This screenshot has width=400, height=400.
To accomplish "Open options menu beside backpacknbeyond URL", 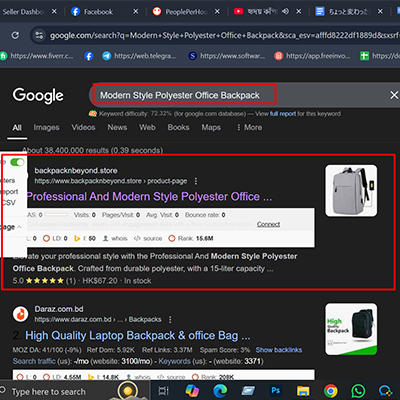I will coord(196,181).
